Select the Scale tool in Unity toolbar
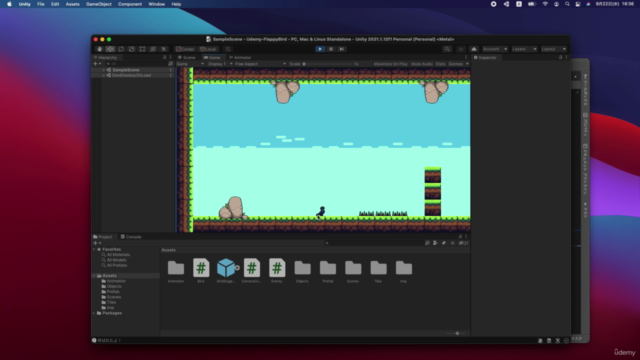This screenshot has height=360, width=640. (x=131, y=49)
